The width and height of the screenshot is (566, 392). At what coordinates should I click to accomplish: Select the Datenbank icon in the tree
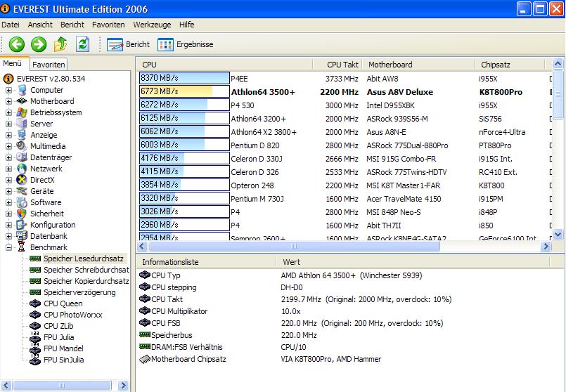(22, 236)
